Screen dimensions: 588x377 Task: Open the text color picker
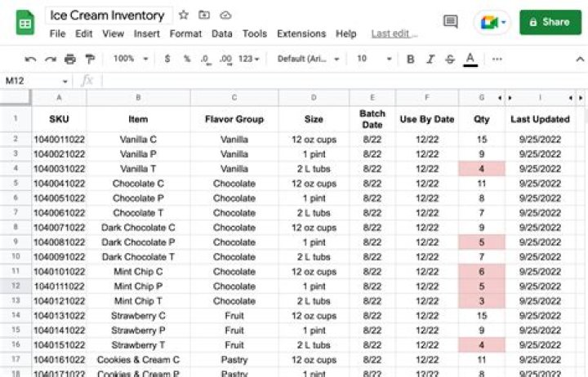(470, 60)
